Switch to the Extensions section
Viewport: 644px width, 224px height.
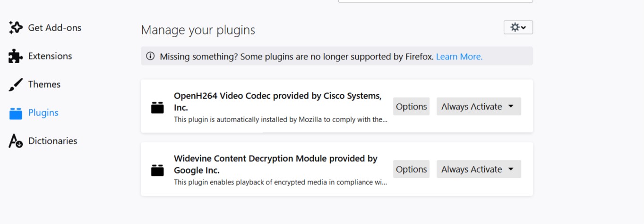coord(50,56)
